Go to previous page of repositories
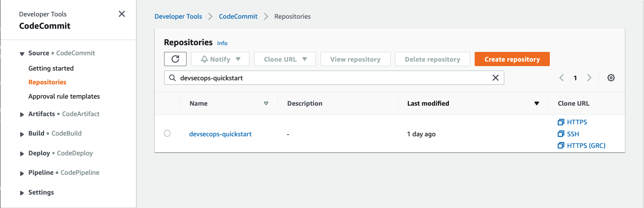Viewport: 644px width, 208px height. [561, 78]
